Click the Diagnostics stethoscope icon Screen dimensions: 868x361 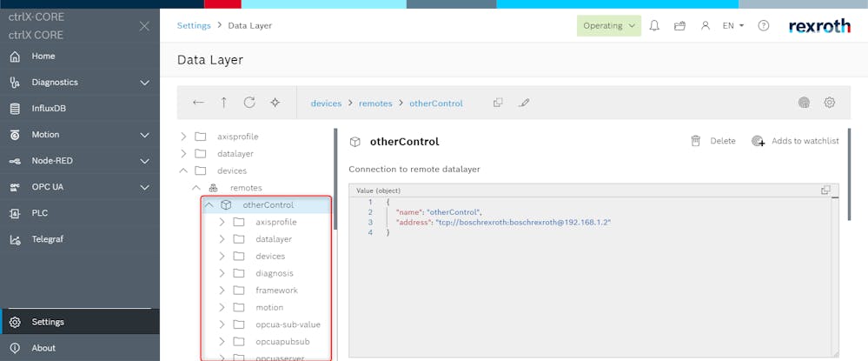pos(15,83)
